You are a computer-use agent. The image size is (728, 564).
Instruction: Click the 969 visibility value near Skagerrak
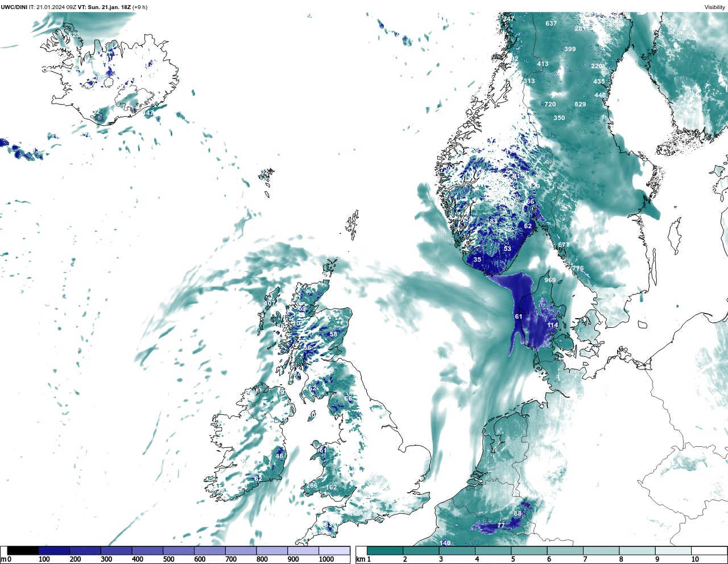pyautogui.click(x=550, y=280)
